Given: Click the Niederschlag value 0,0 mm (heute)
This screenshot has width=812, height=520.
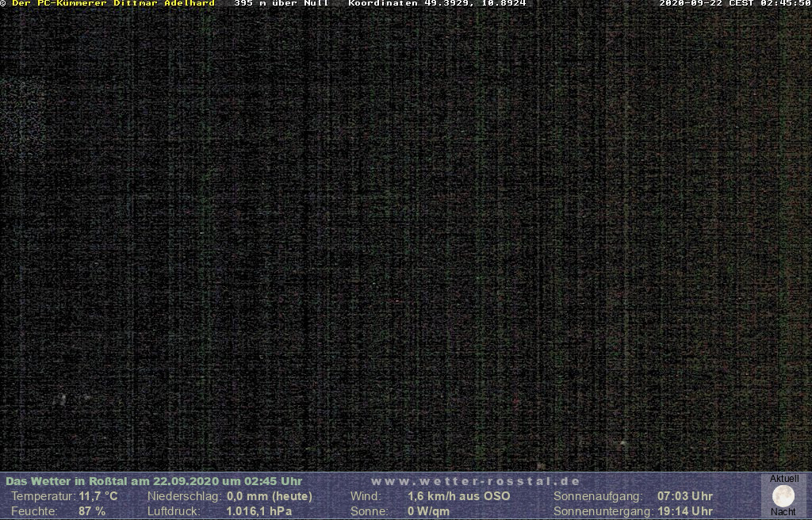Looking at the screenshot, I should pyautogui.click(x=269, y=496).
